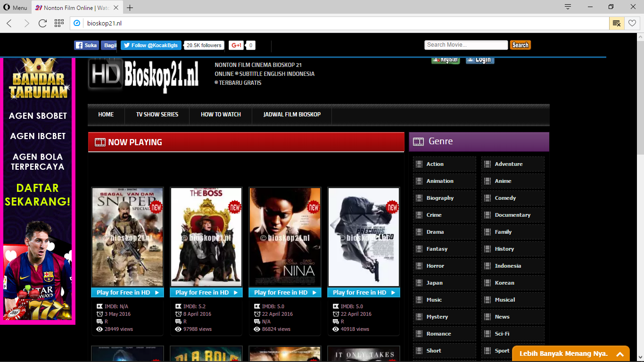This screenshot has height=362, width=644.
Task: Share via the Facebook Bagikan button
Action: (x=109, y=45)
